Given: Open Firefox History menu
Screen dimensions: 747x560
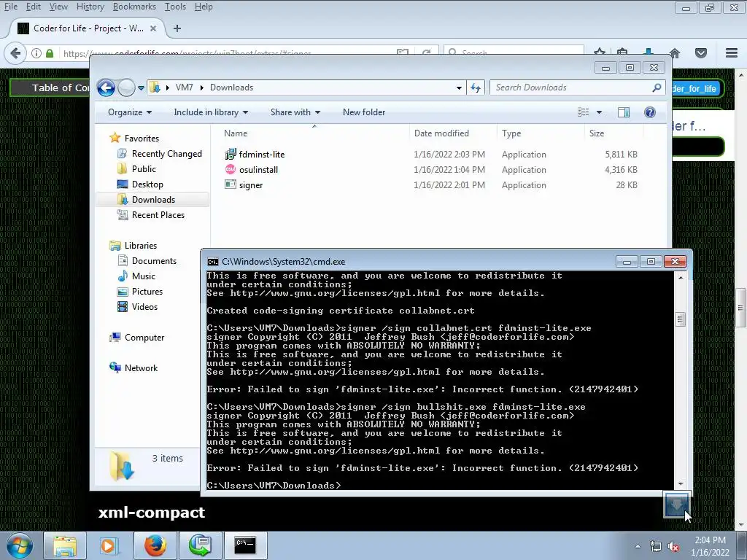Looking at the screenshot, I should click(x=90, y=7).
